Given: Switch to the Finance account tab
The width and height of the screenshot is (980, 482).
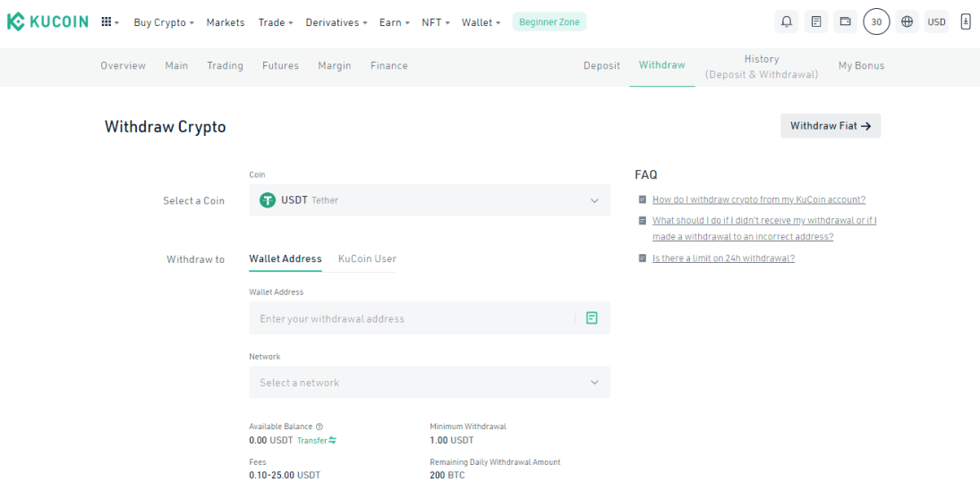Looking at the screenshot, I should point(388,65).
